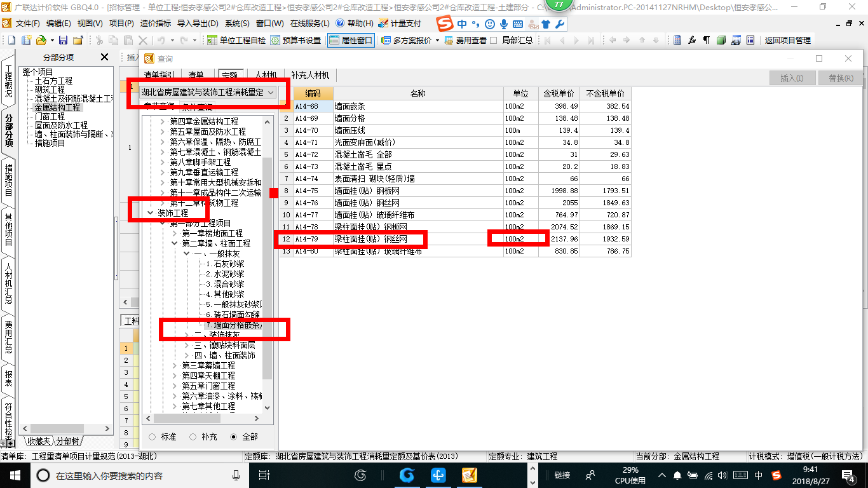Select 土石方工程 in the 分部分项 tree
This screenshot has width=868, height=488.
coord(54,81)
